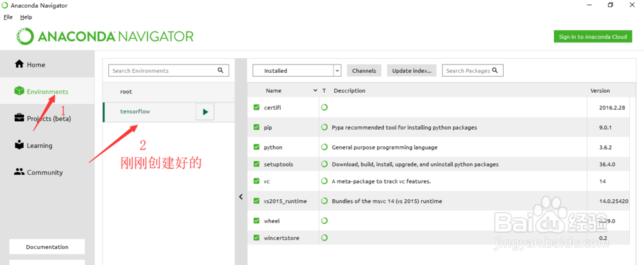The height and width of the screenshot is (265, 644).
Task: Toggle the pip package checkbox
Action: pos(257,128)
